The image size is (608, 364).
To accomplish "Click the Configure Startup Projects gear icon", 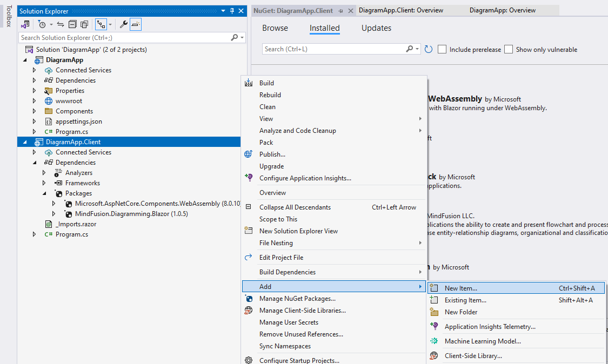I will point(249,360).
